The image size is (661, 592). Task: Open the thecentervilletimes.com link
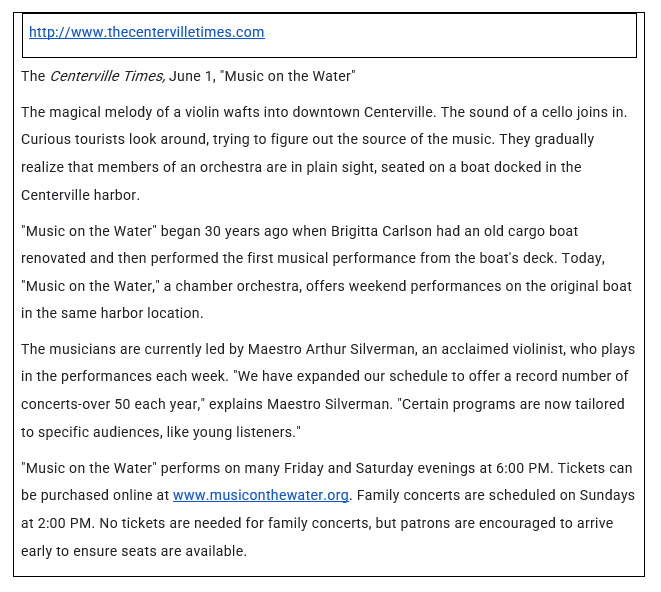146,32
